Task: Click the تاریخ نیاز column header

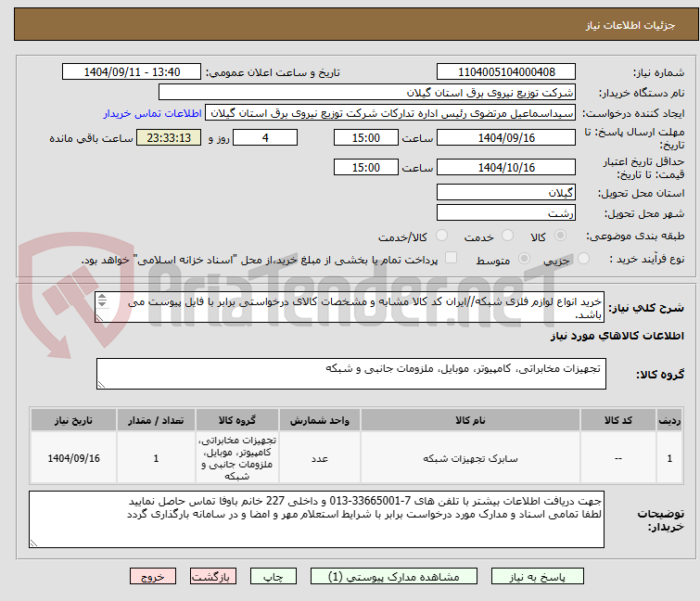Action: tap(73, 420)
